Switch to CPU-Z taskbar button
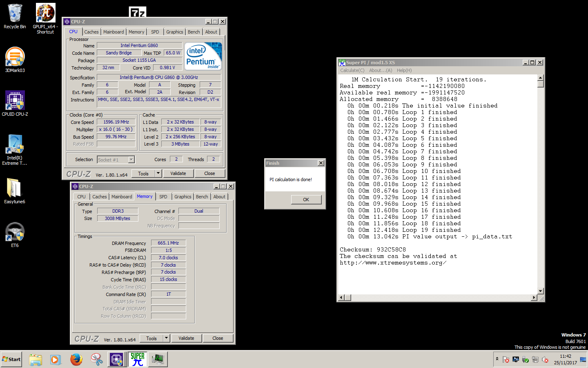 click(x=117, y=359)
